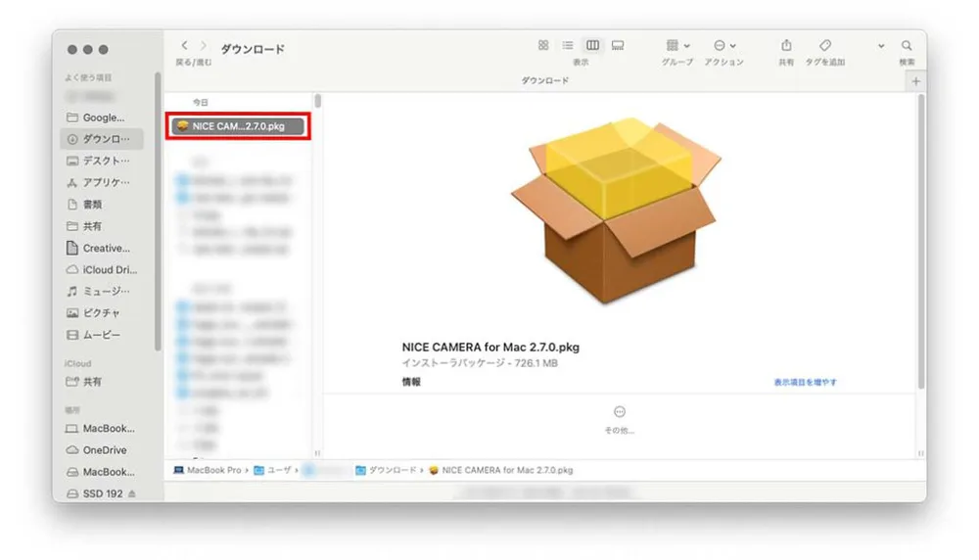This screenshot has height=560, width=979.
Task: Select NICE CAM...2.7.0.pkg in file list
Action: (238, 126)
